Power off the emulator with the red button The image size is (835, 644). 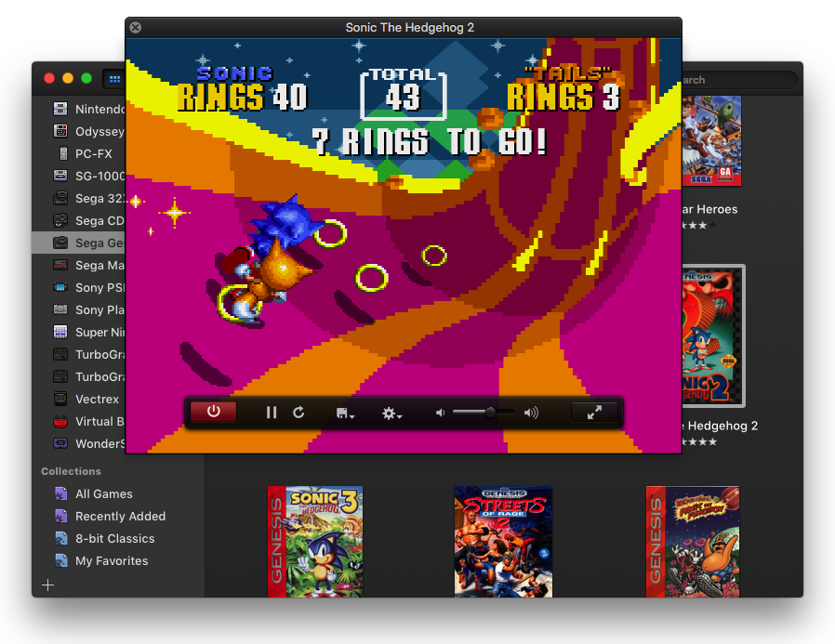pyautogui.click(x=214, y=413)
